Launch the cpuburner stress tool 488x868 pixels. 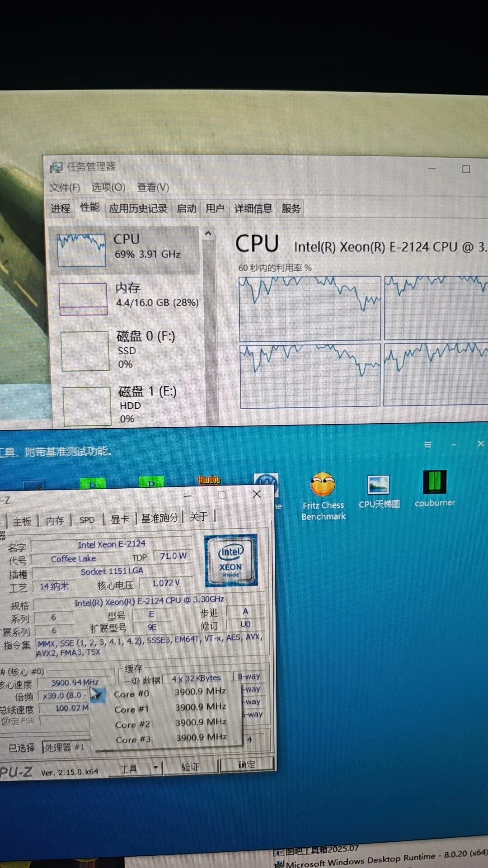click(434, 483)
